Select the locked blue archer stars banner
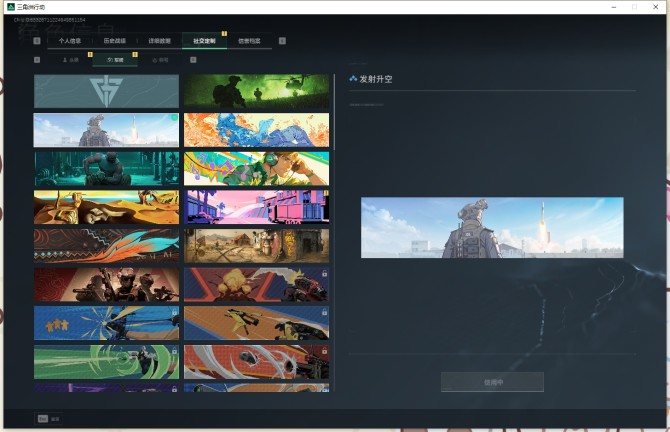The image size is (670, 432). pyautogui.click(x=106, y=323)
